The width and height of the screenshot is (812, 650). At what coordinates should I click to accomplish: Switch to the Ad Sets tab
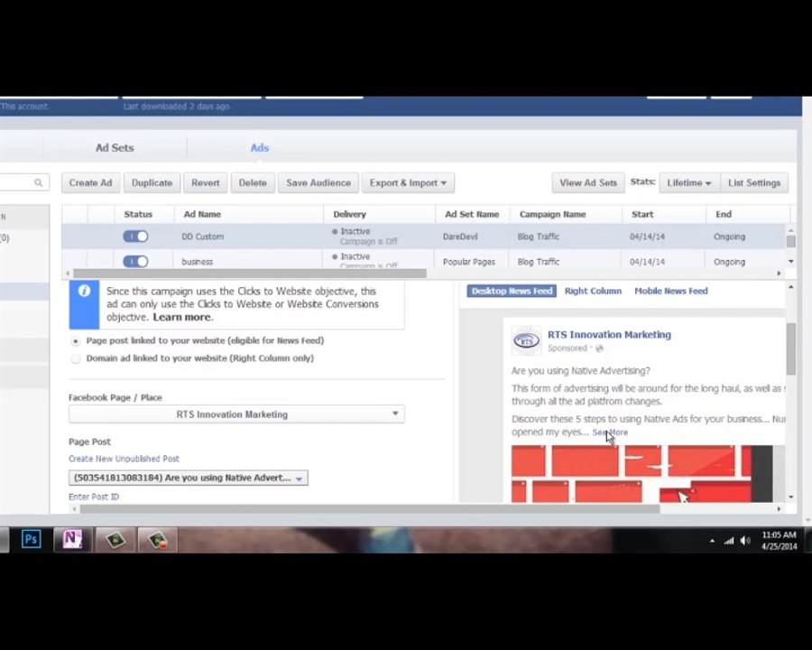click(x=115, y=148)
